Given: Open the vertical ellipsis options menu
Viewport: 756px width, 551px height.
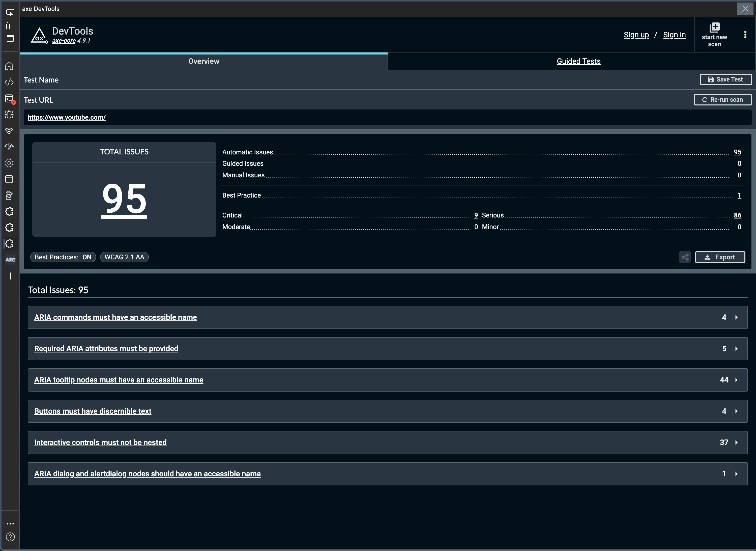Looking at the screenshot, I should (x=745, y=35).
